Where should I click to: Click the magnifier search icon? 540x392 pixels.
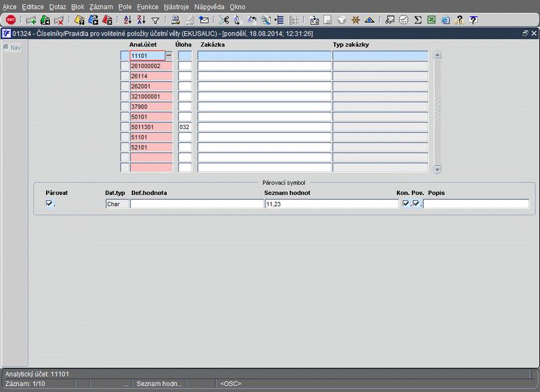point(265,20)
